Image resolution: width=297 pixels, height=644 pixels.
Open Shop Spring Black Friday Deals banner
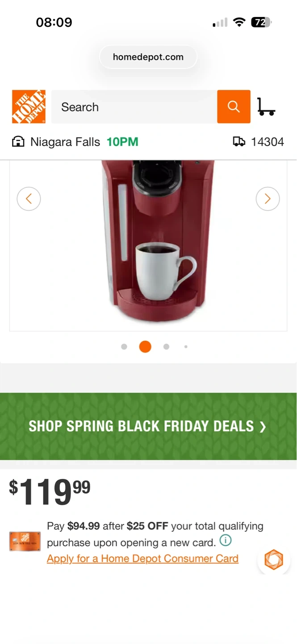tap(148, 426)
